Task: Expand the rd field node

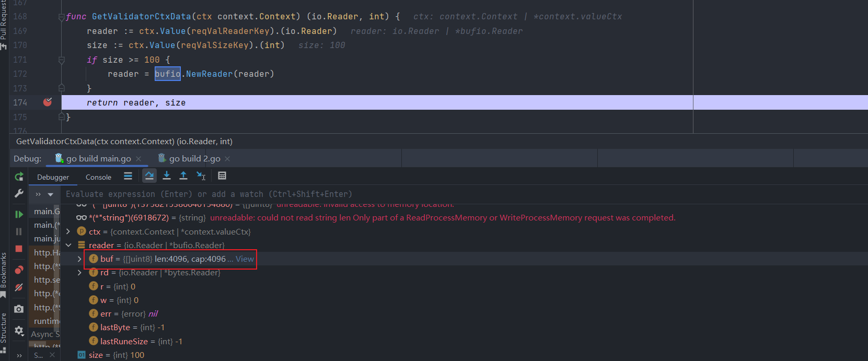Action: tap(79, 273)
